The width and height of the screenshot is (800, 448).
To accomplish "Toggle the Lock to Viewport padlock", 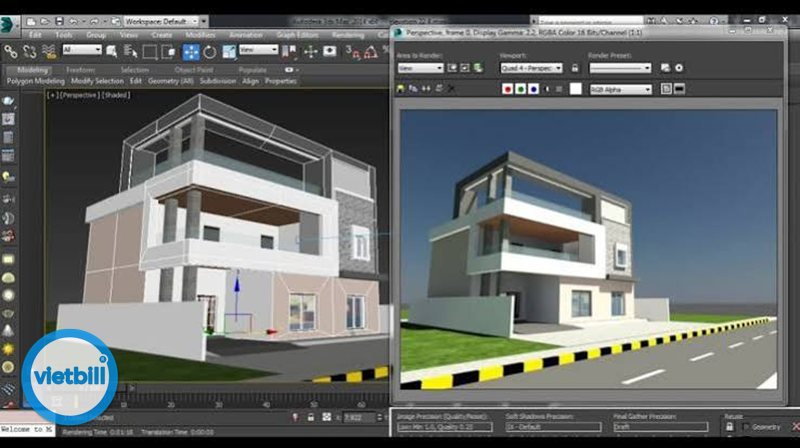I will 575,68.
